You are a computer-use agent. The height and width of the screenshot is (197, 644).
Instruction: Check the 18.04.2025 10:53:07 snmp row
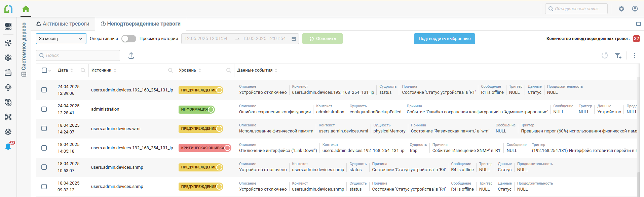[44, 167]
